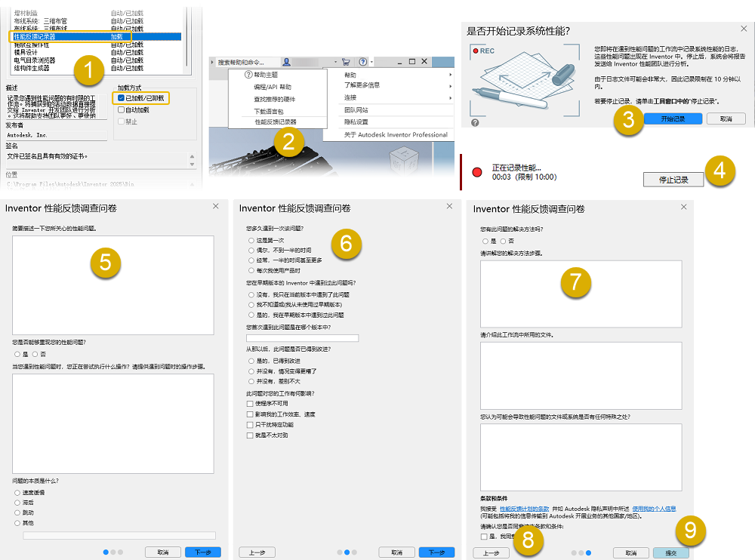Open the shopping cart icon in title bar

(x=346, y=62)
